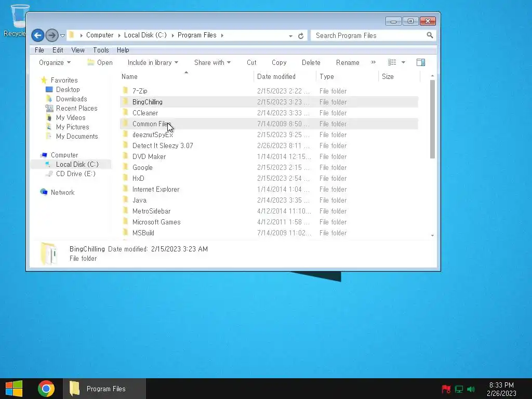Select the Internet Explorer folder

[156, 189]
